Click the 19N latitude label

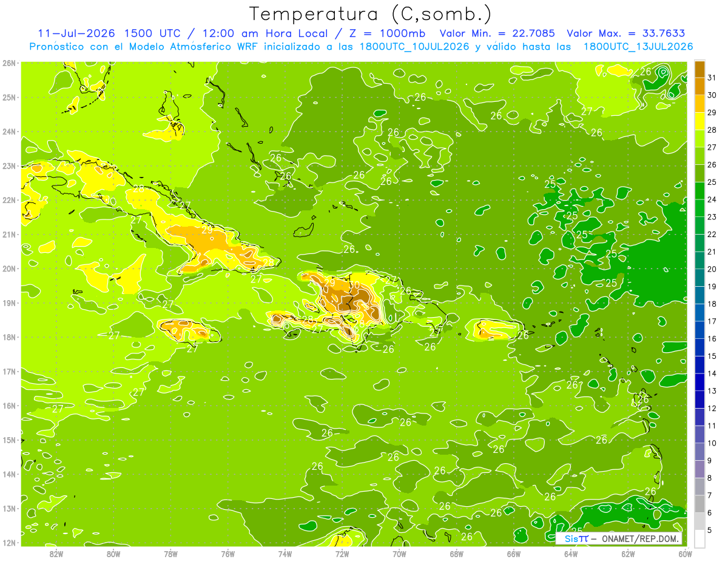(9, 303)
